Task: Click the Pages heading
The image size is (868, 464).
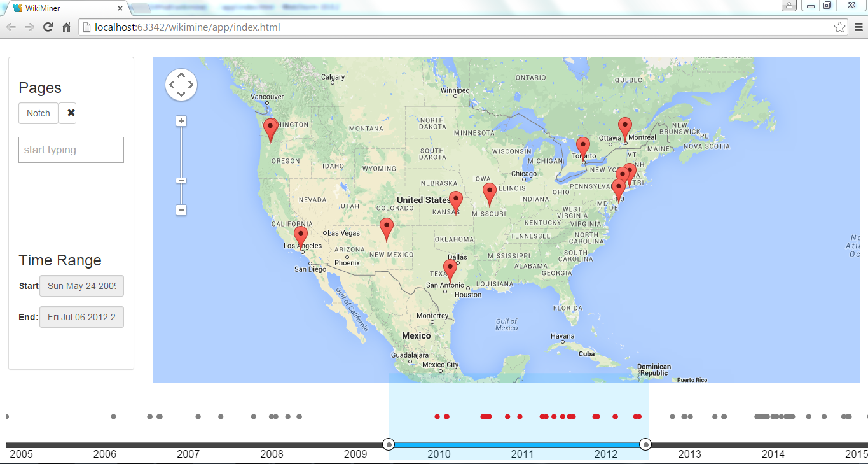Action: point(40,88)
